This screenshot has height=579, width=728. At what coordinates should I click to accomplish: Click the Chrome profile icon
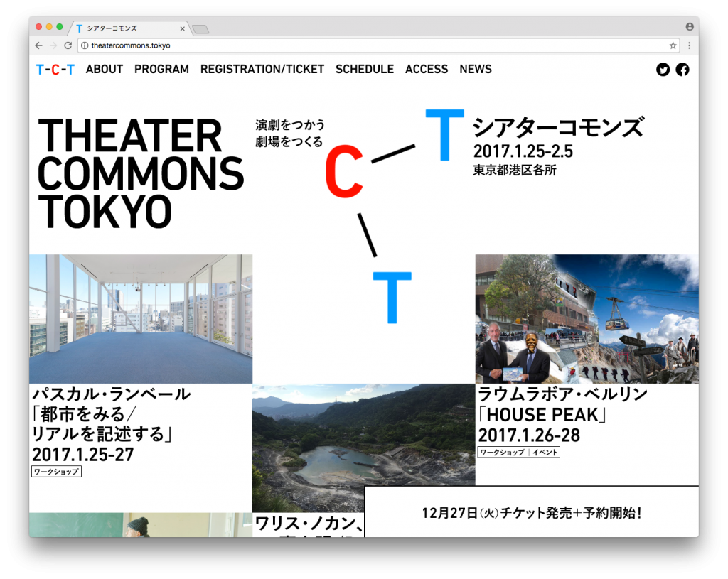(689, 27)
